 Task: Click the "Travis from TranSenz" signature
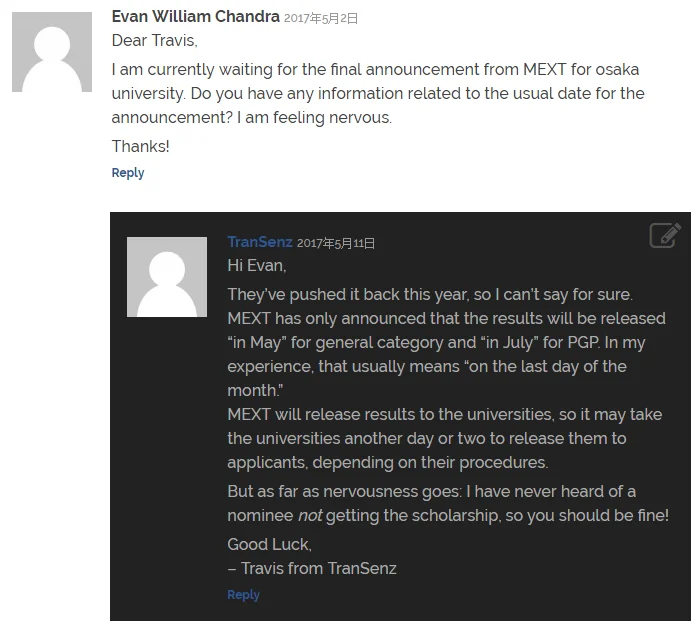coord(319,568)
